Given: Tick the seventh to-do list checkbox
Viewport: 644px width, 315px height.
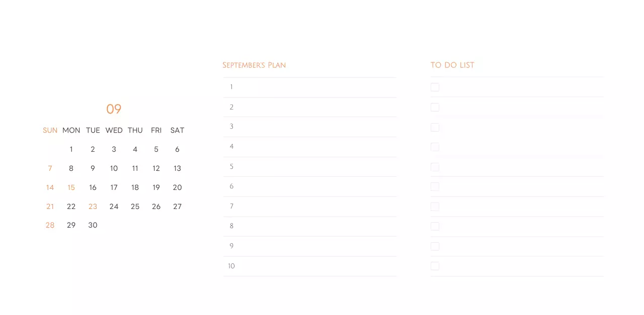Looking at the screenshot, I should tap(435, 206).
